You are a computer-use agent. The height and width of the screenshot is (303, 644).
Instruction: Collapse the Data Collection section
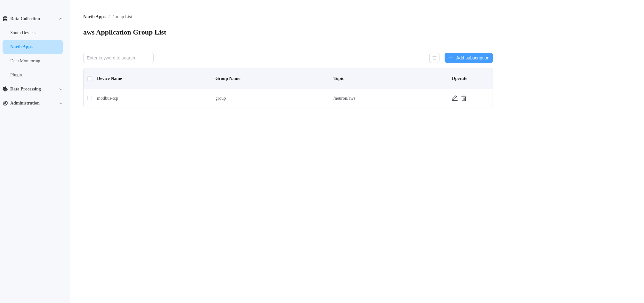pyautogui.click(x=61, y=19)
